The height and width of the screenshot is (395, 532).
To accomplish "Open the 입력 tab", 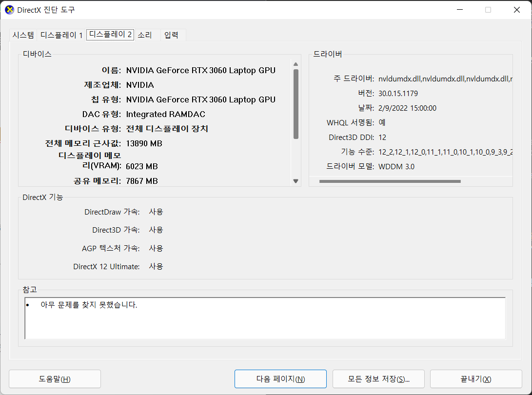I will [171, 35].
